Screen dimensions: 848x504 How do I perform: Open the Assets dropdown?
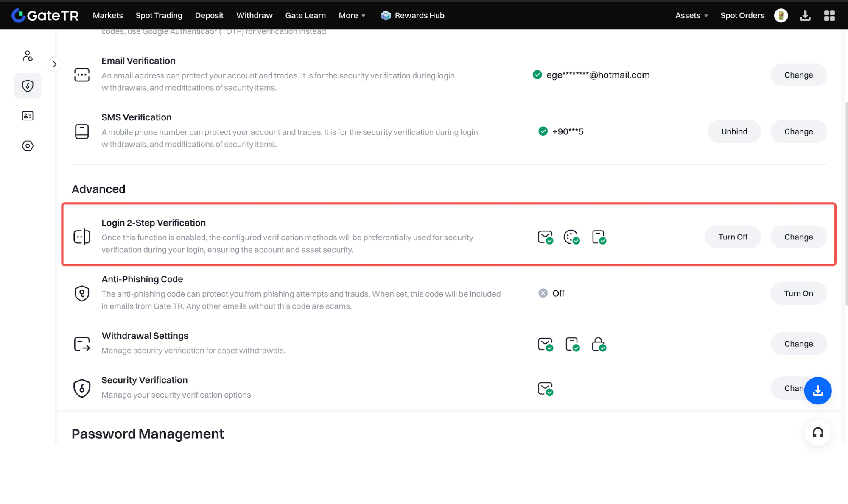691,16
